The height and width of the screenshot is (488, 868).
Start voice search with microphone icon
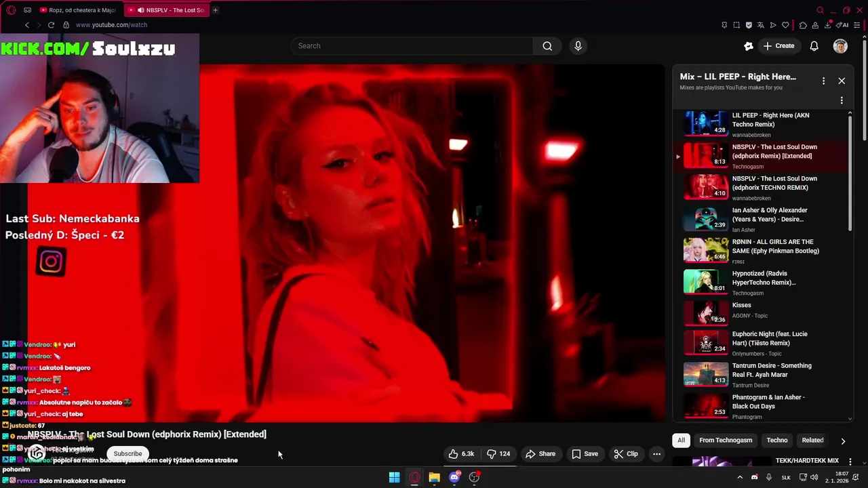point(578,46)
